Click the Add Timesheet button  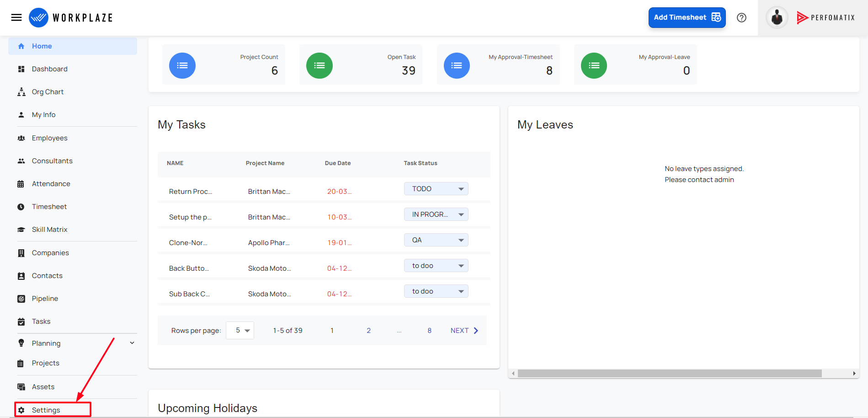687,17
